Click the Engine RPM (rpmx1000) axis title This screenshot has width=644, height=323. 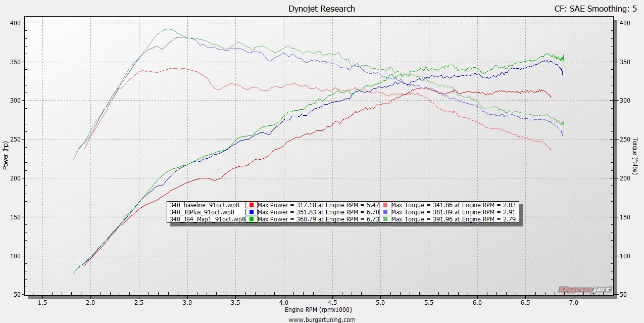(318, 310)
